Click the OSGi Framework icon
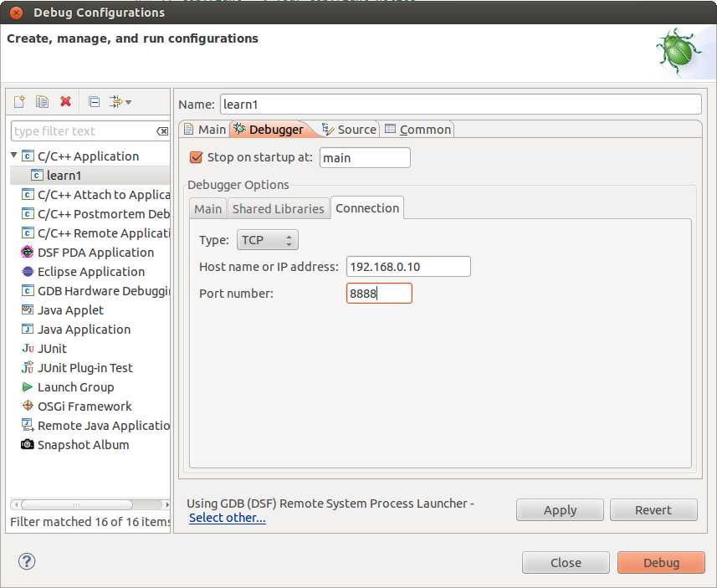Viewport: 717px width, 588px height. [x=28, y=406]
